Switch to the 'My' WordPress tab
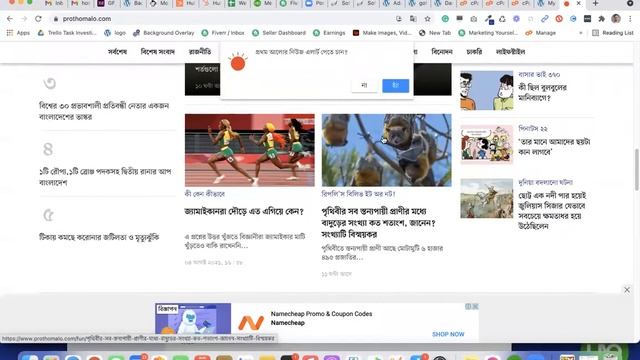Screen dimensions: 640x360 546,3
